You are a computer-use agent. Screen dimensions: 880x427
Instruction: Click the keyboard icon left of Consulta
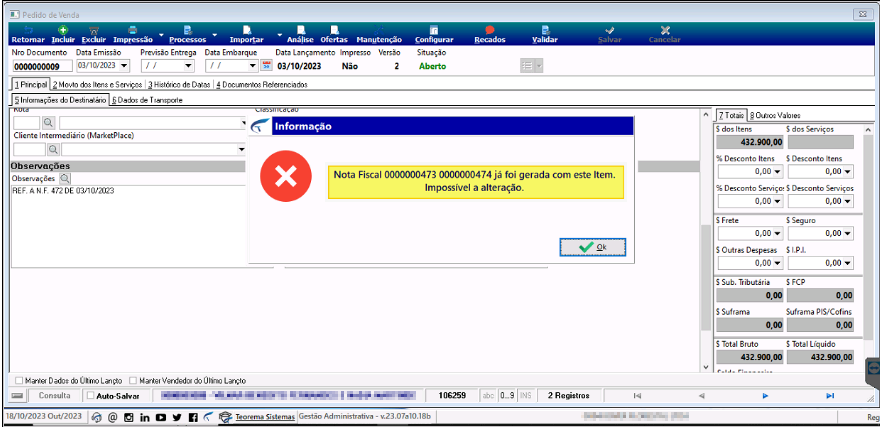[17, 396]
